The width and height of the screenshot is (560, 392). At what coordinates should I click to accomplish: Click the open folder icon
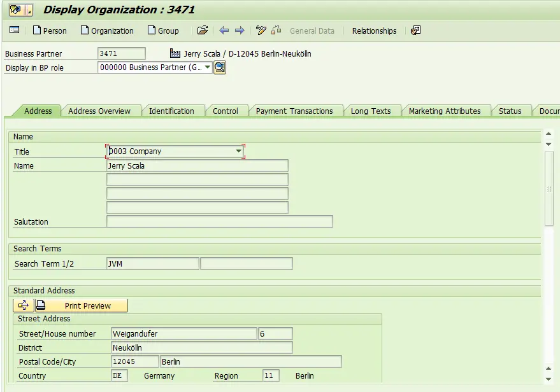click(203, 31)
